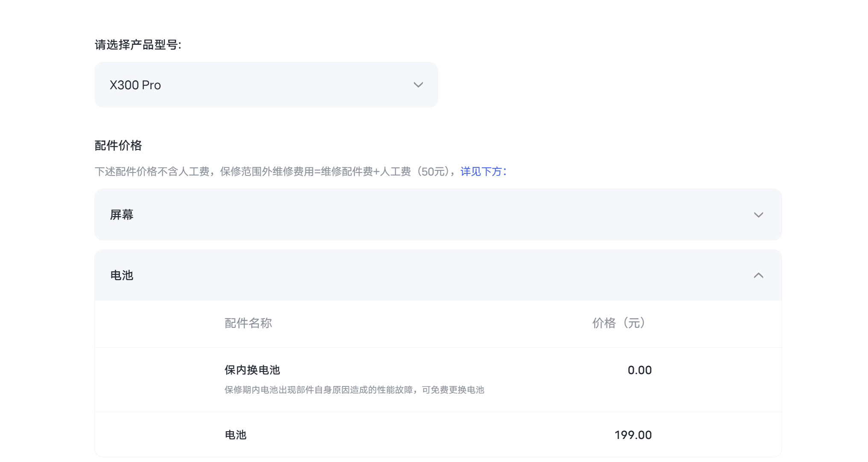
Task: Click the 配件价格 section heading
Action: click(118, 146)
